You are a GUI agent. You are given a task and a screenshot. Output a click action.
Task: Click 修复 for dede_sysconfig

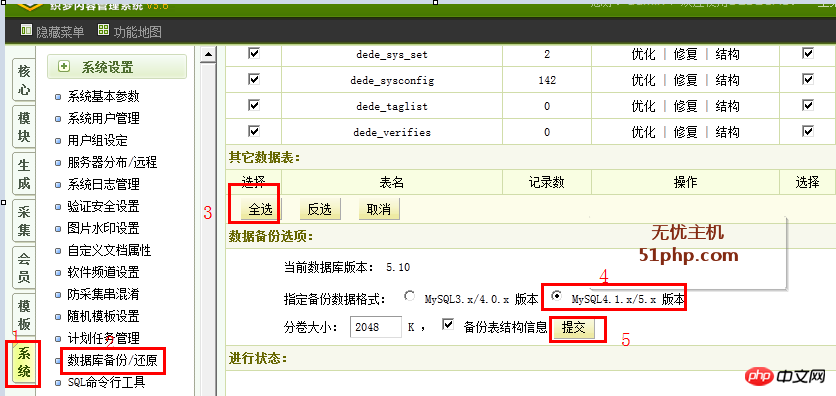[686, 80]
